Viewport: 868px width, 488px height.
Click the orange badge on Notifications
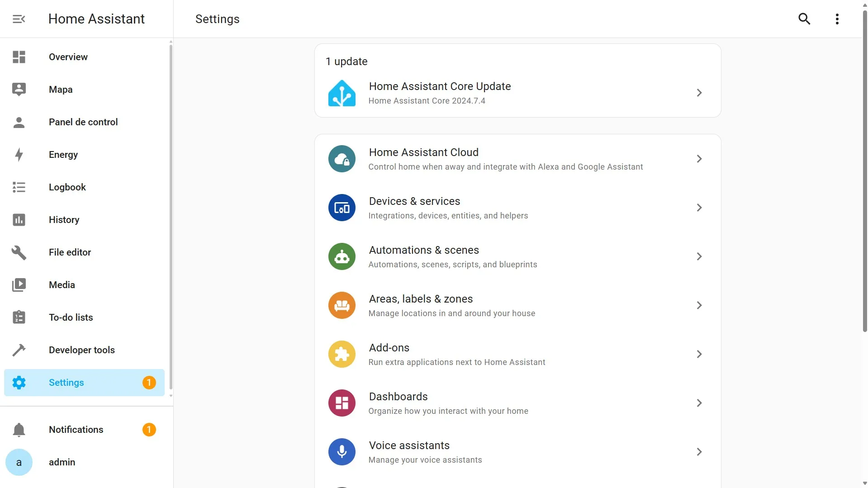click(x=149, y=430)
